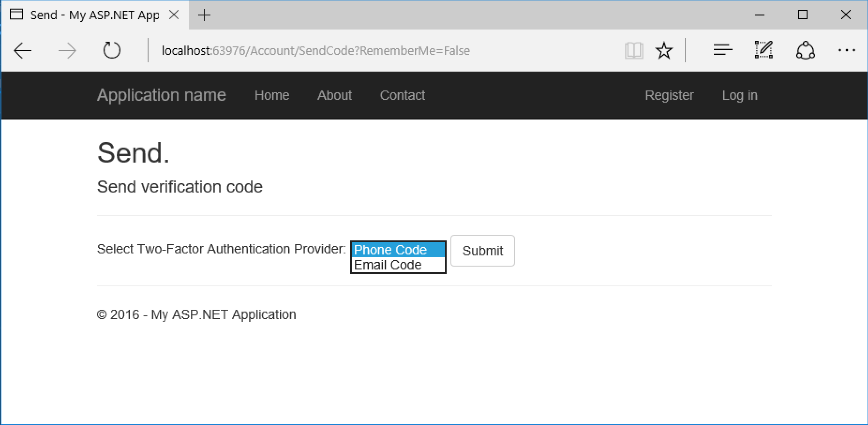Reload the page with refresh icon
Viewport: 868px width, 425px height.
(x=112, y=50)
